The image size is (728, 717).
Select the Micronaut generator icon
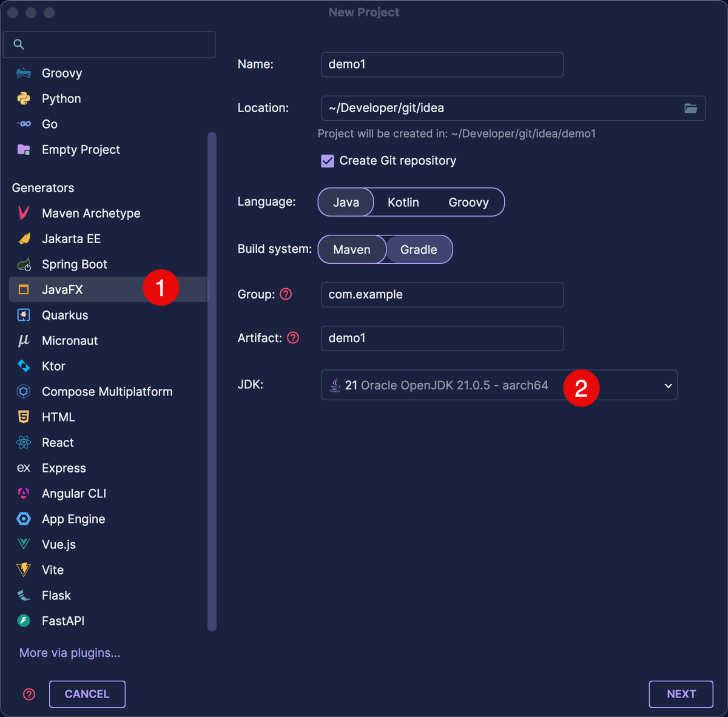pyautogui.click(x=23, y=340)
